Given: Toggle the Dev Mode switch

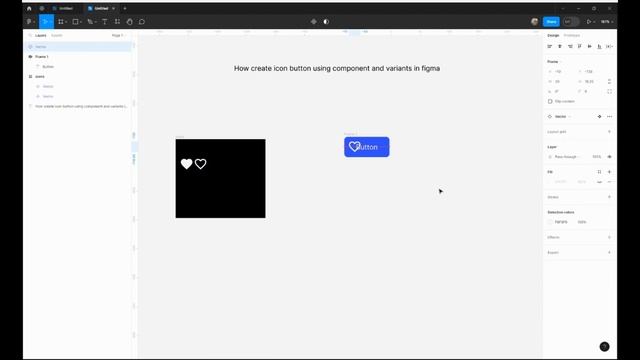Looking at the screenshot, I should pyautogui.click(x=571, y=22).
